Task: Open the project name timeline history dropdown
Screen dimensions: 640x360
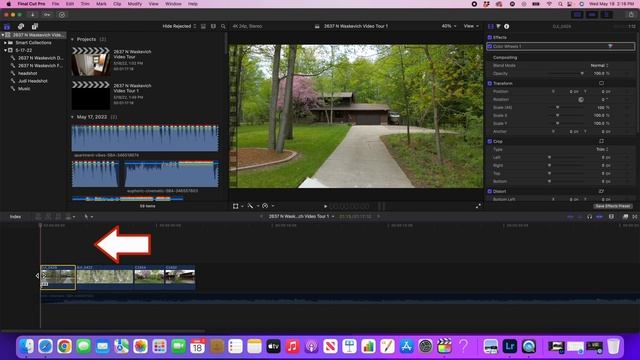Action: click(301, 216)
